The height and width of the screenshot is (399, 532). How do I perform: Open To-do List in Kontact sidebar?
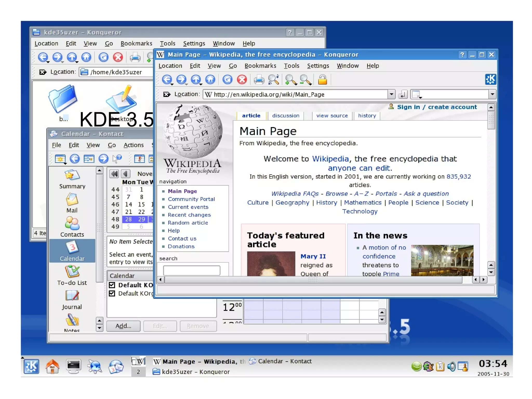click(x=72, y=275)
